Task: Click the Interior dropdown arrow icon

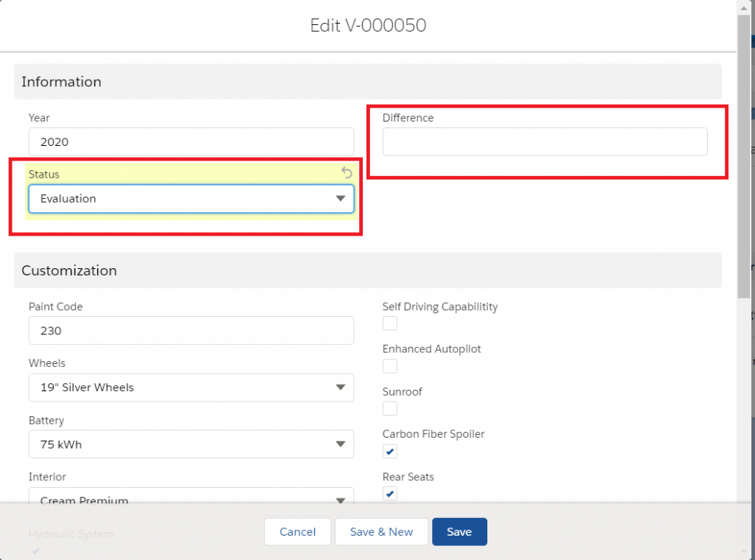Action: click(340, 500)
